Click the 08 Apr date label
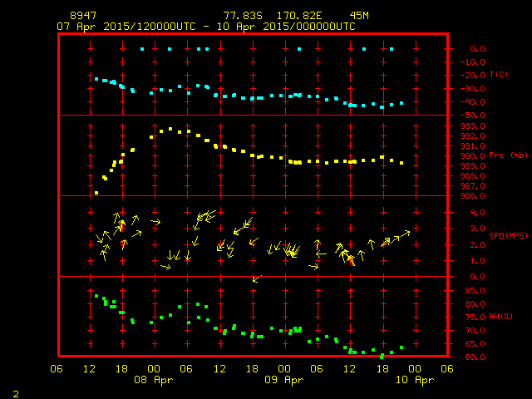532x399 pixels. coord(154,380)
